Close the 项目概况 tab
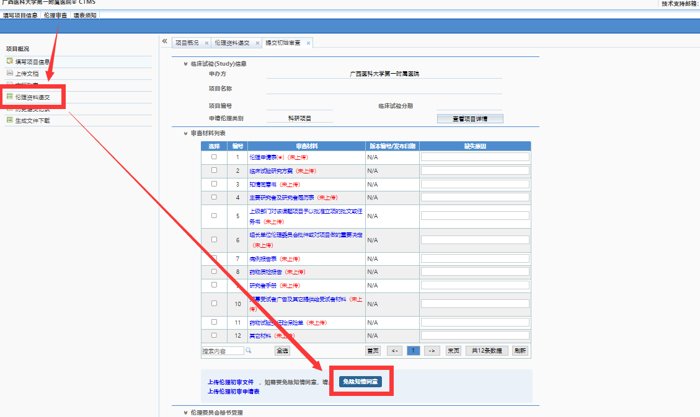Image resolution: width=700 pixels, height=417 pixels. point(207,44)
